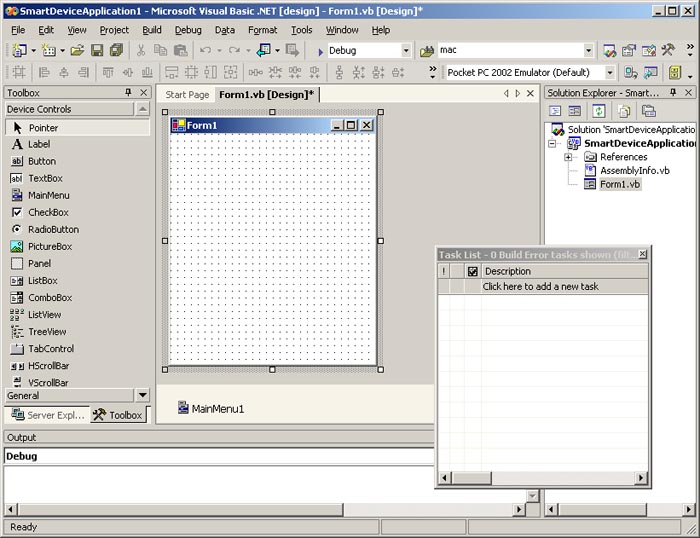Click the Align Lefts layout icon
700x538 pixels.
coord(44,72)
